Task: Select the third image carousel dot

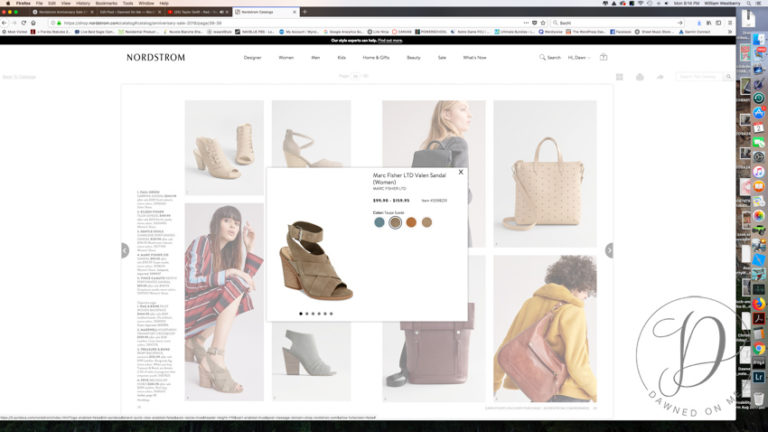Action: (313, 313)
